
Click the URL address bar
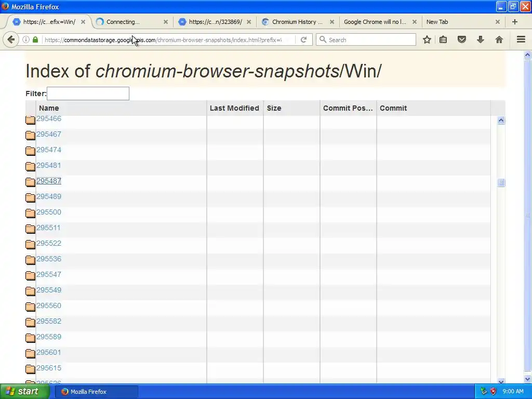(x=163, y=39)
